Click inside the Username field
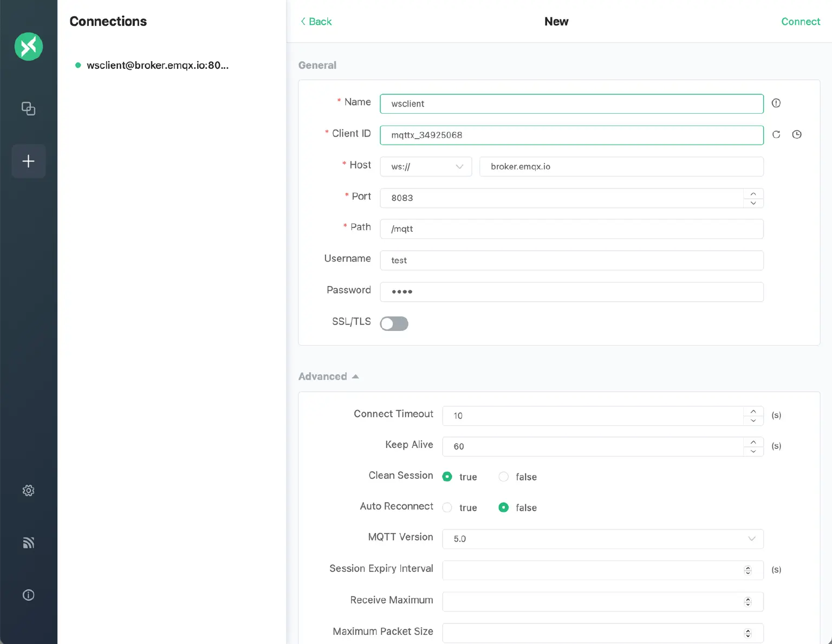Viewport: 832px width, 644px height. (x=571, y=261)
